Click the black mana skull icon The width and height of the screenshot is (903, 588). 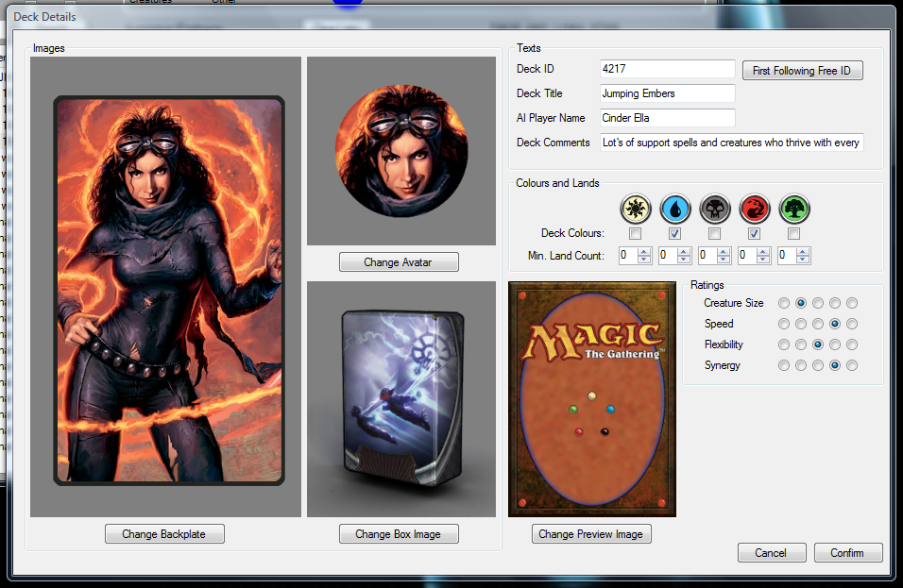[715, 210]
